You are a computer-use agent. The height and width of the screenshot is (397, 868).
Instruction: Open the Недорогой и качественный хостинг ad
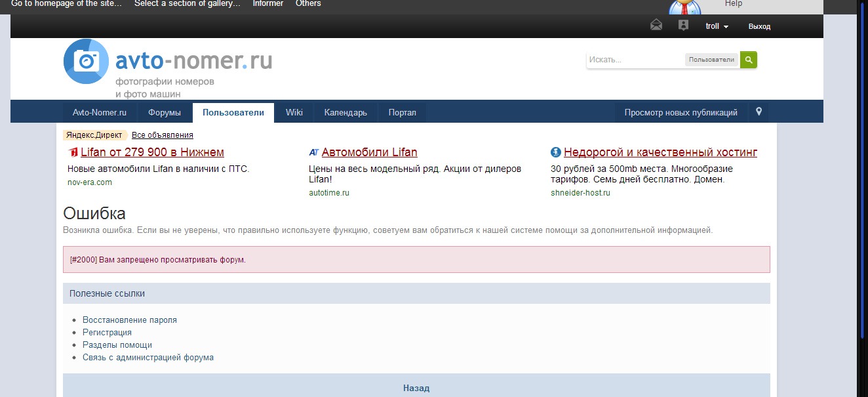660,153
